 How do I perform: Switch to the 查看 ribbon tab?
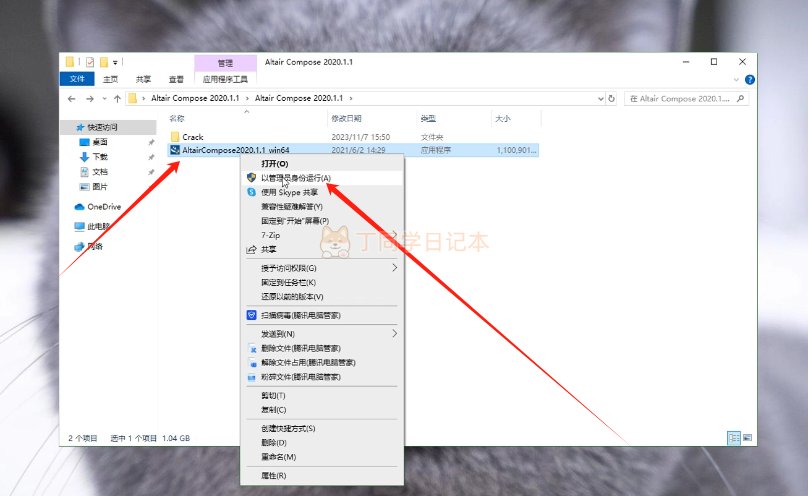pos(176,79)
